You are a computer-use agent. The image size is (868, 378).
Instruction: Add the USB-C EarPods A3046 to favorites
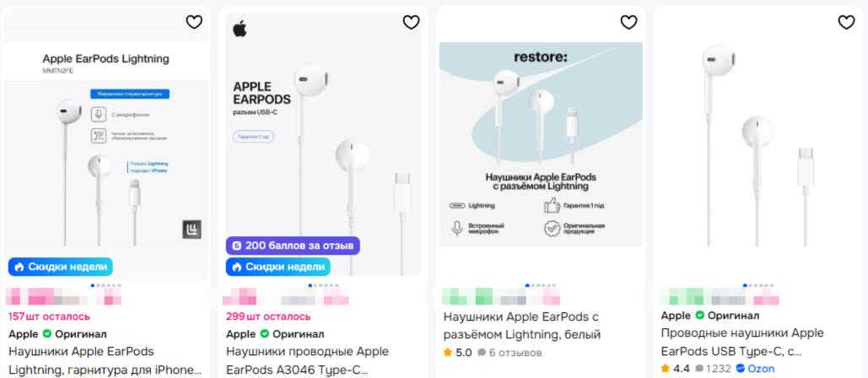pyautogui.click(x=411, y=22)
